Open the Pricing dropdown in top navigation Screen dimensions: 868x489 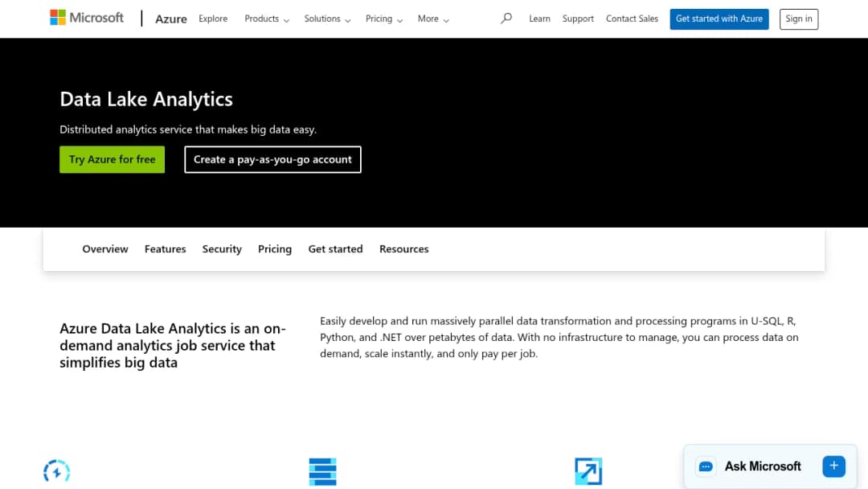[x=383, y=18]
